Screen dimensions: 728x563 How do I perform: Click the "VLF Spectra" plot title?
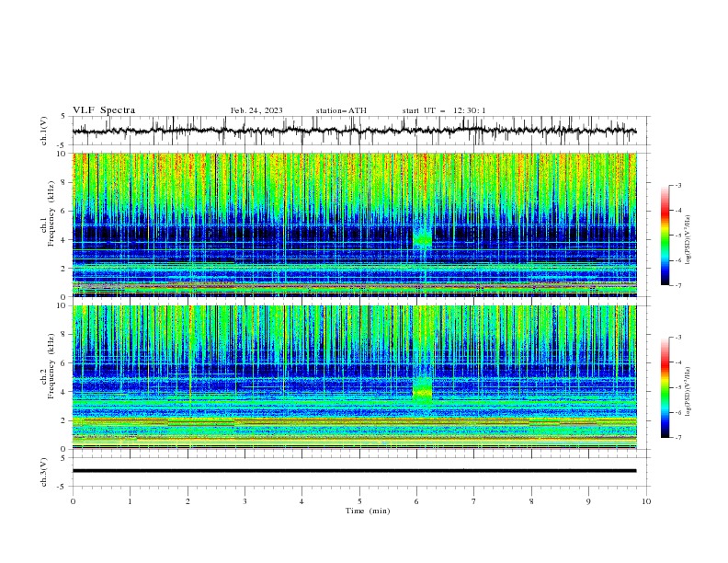point(104,110)
